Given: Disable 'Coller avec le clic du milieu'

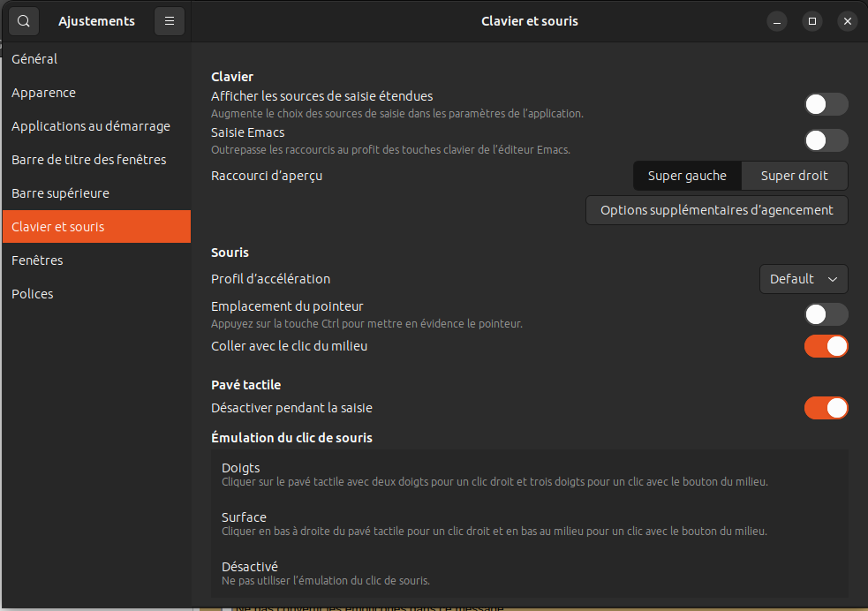Looking at the screenshot, I should (x=826, y=346).
